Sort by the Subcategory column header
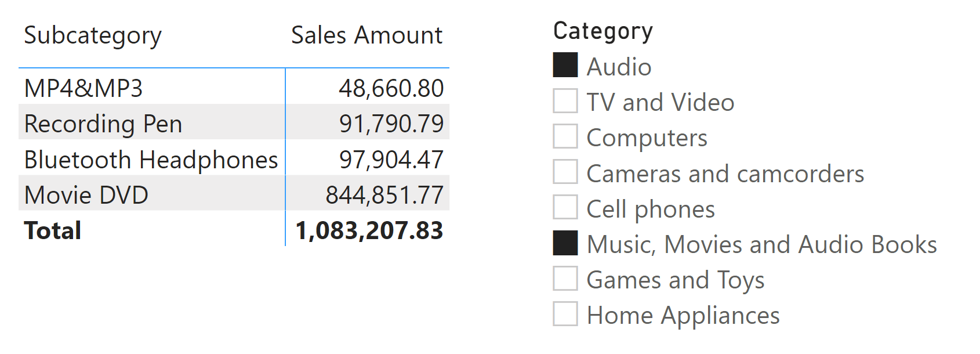This screenshot has height=354, width=980. coord(93,36)
